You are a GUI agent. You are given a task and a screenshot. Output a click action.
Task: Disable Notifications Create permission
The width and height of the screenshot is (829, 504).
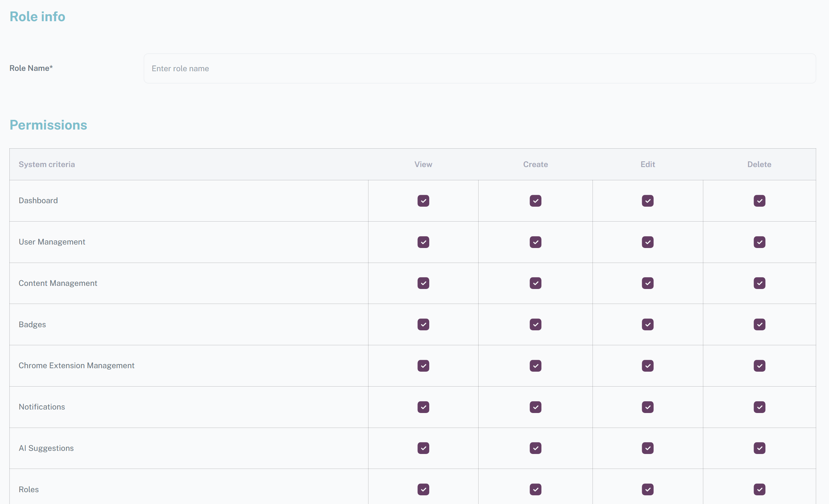535,407
